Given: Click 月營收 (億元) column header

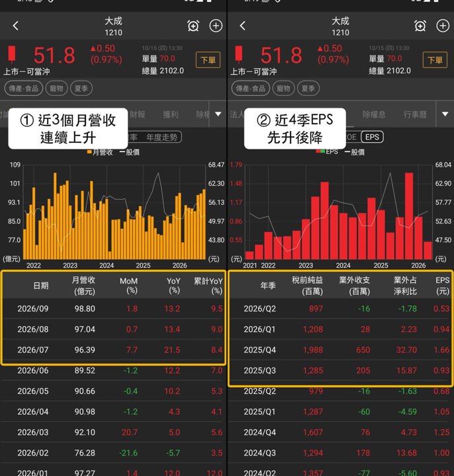Looking at the screenshot, I should pyautogui.click(x=83, y=286).
